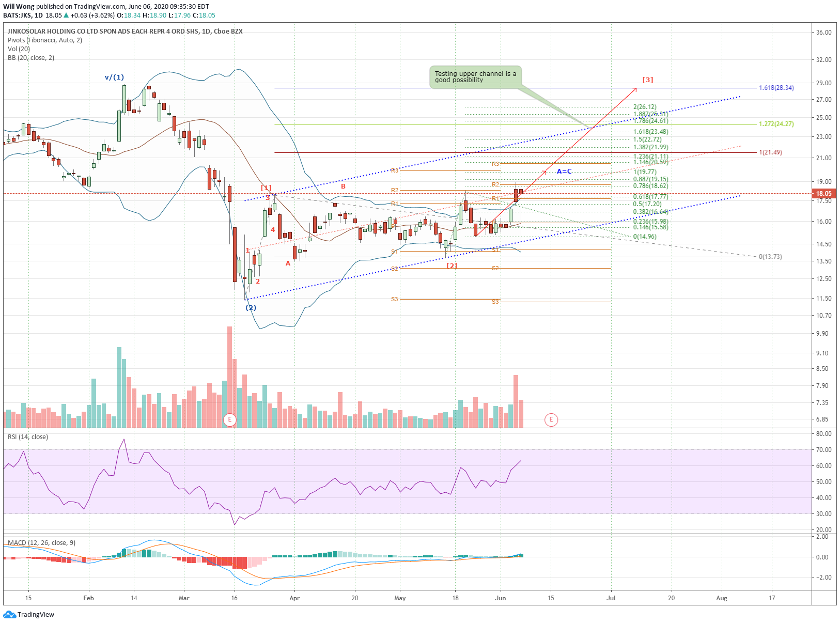Select the Vol (20) indicator label
Viewport: 840px width, 624px height.
[19, 49]
